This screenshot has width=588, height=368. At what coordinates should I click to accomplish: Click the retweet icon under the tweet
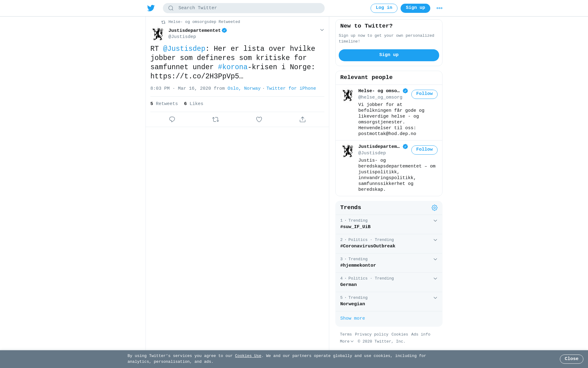coord(216,119)
